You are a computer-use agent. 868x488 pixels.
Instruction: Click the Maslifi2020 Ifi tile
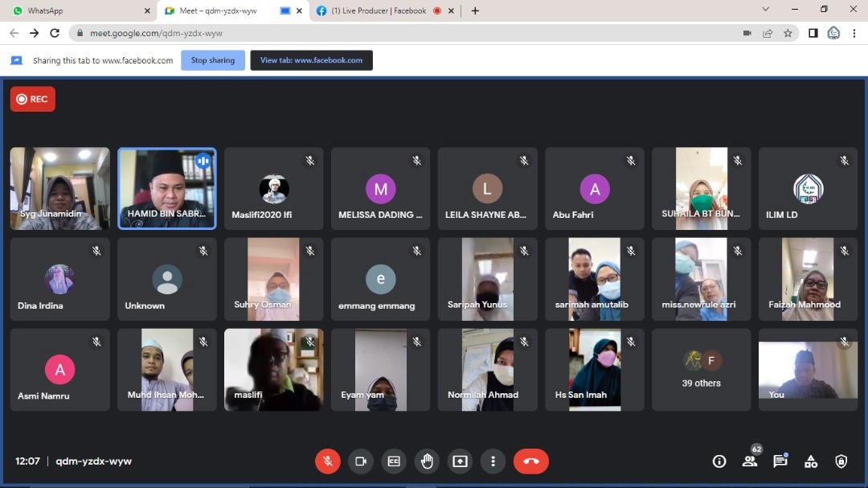point(273,188)
